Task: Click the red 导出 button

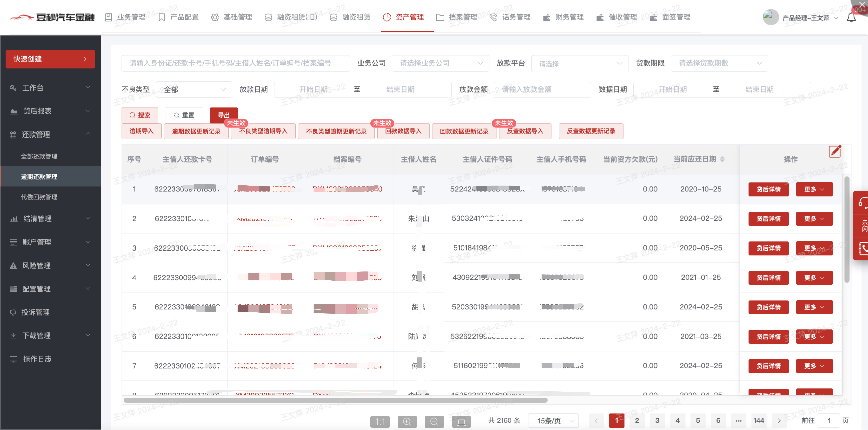Action: point(223,115)
